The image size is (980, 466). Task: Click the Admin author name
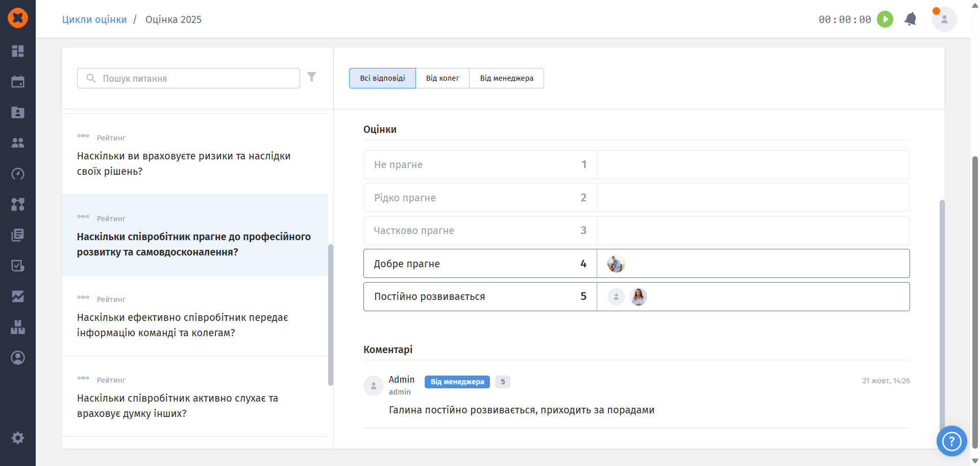(402, 380)
